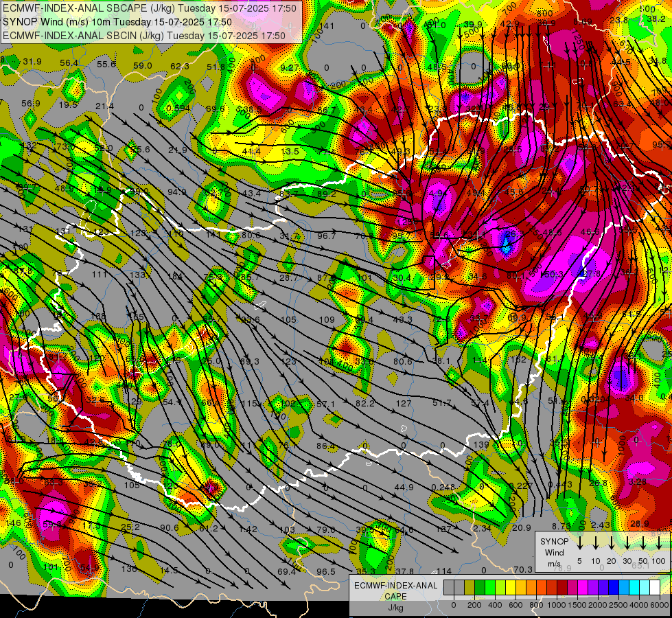Click the map value '3.28'

pos(637,481)
